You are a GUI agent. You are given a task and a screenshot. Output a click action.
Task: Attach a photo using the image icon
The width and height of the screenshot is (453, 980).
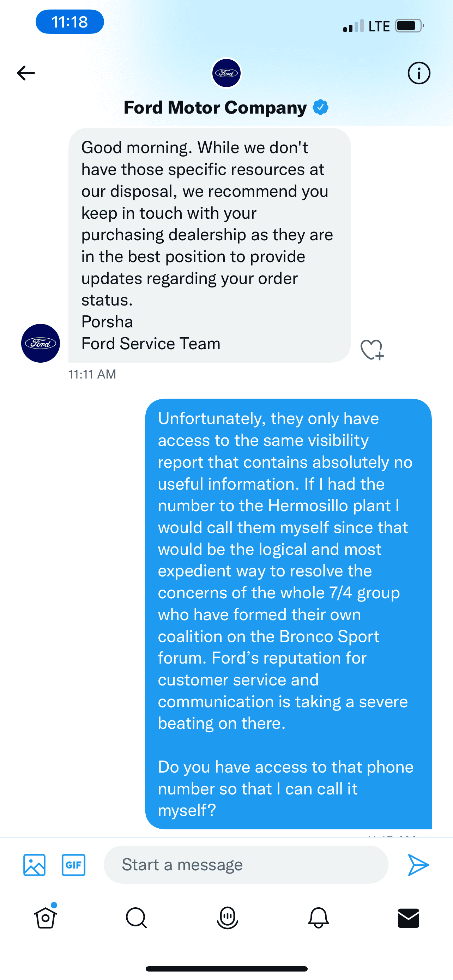coord(34,865)
